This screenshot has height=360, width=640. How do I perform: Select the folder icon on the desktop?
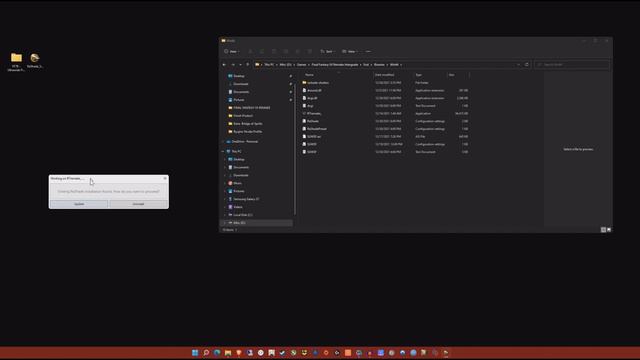click(16, 62)
